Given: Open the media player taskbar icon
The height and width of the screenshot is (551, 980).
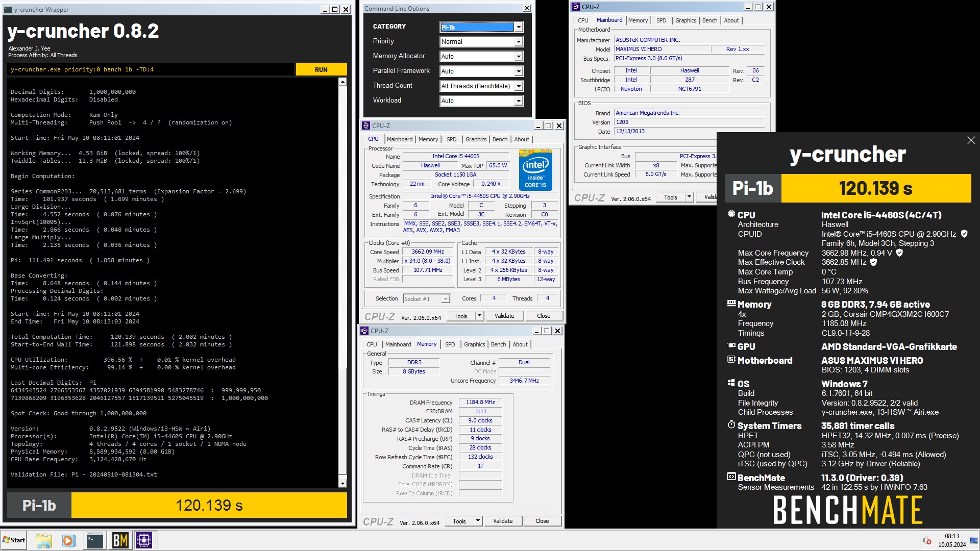Looking at the screenshot, I should (68, 540).
